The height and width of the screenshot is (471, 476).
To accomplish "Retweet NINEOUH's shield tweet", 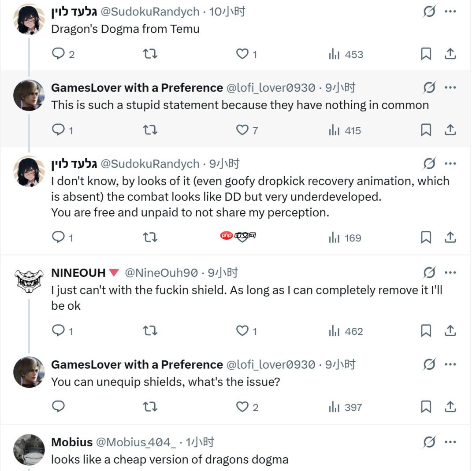I will coord(150,331).
